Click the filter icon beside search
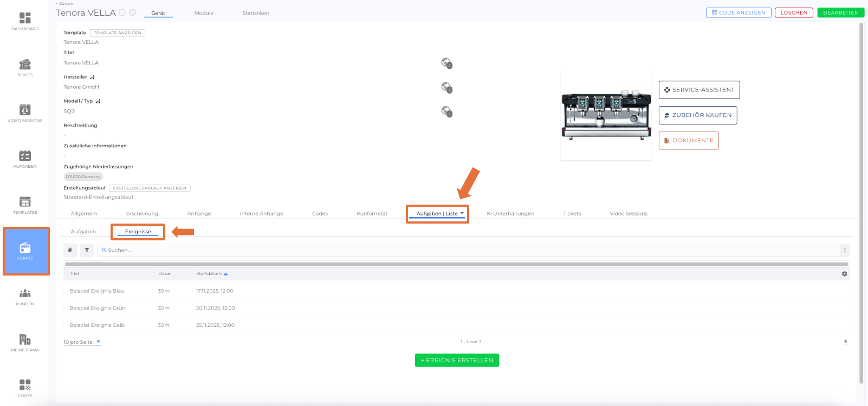The width and height of the screenshot is (868, 406). [x=87, y=250]
